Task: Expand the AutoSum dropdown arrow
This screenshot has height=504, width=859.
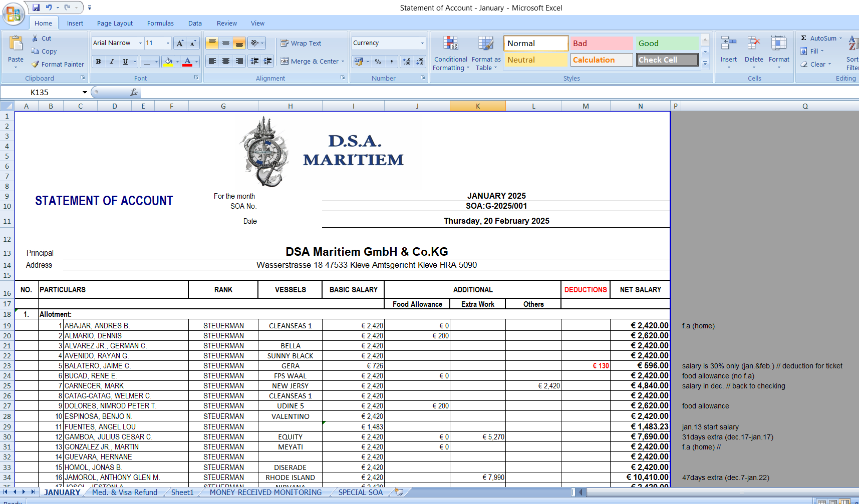Action: (x=840, y=38)
